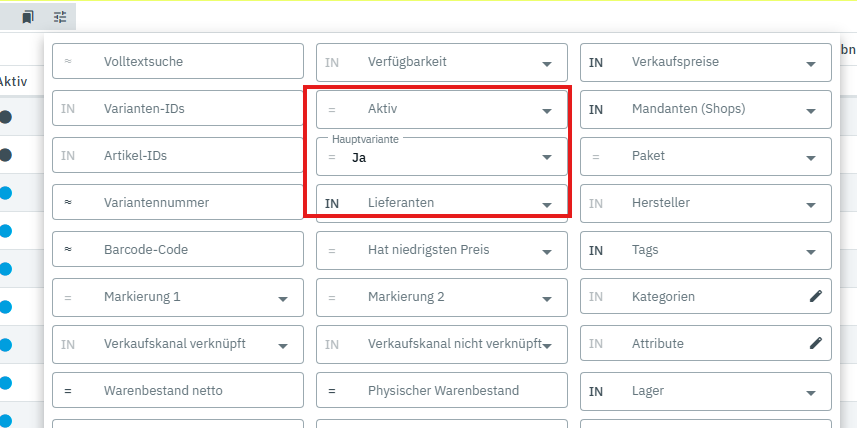Click the pencil icon for Attribute

(815, 344)
